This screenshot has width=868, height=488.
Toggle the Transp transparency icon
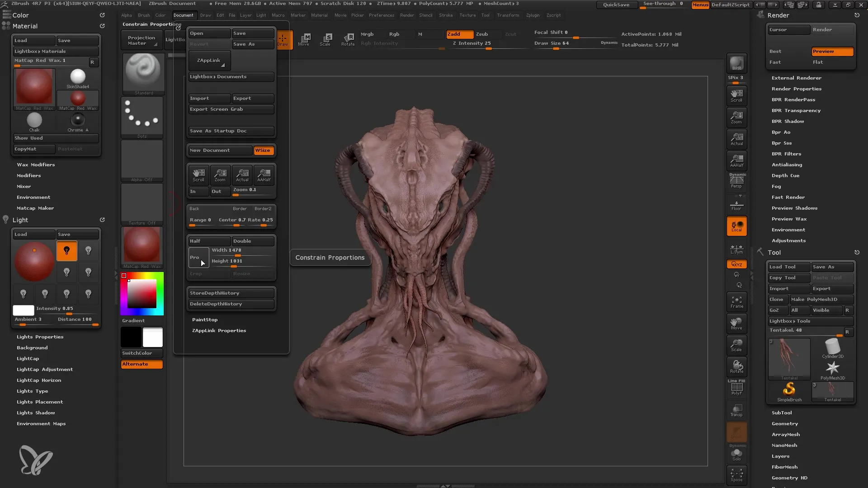click(x=736, y=410)
